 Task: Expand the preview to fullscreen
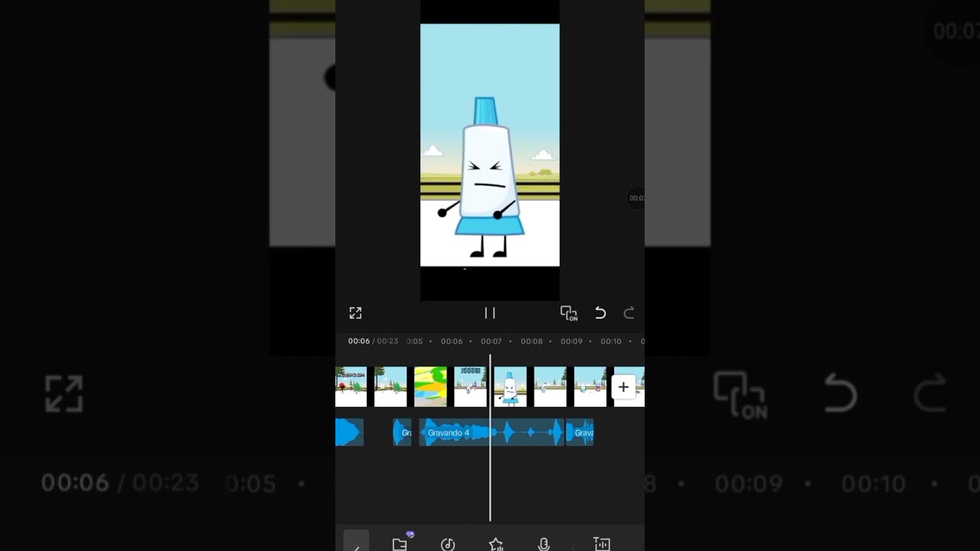(355, 313)
